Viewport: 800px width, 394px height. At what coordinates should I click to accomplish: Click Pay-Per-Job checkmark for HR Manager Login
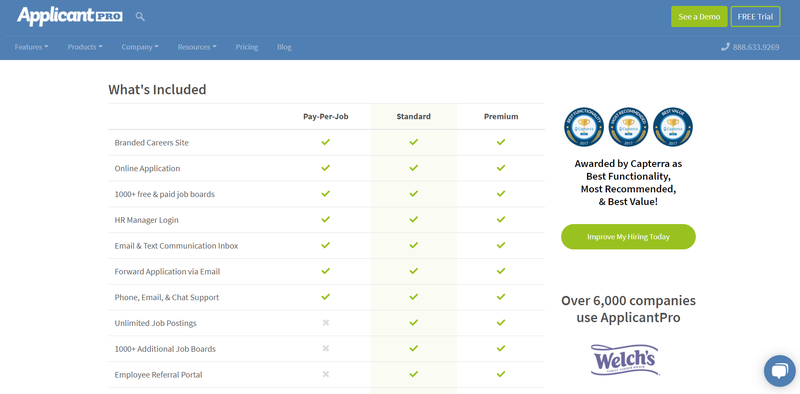326,219
